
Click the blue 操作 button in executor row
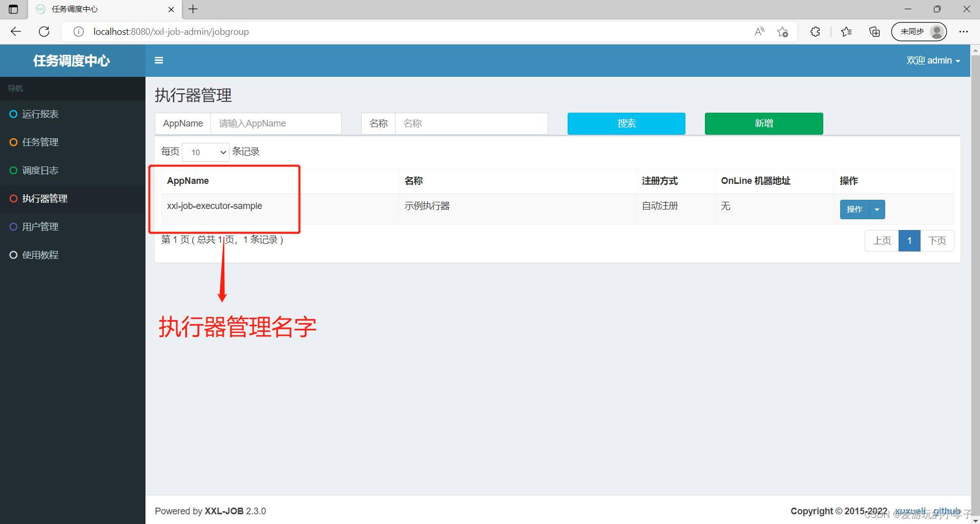click(854, 209)
